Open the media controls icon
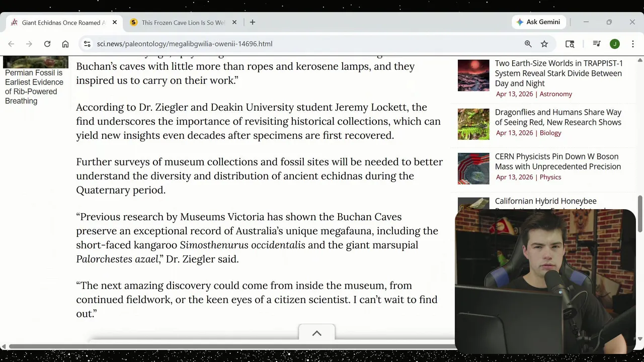Viewport: 644px width, 362px height. 597,44
